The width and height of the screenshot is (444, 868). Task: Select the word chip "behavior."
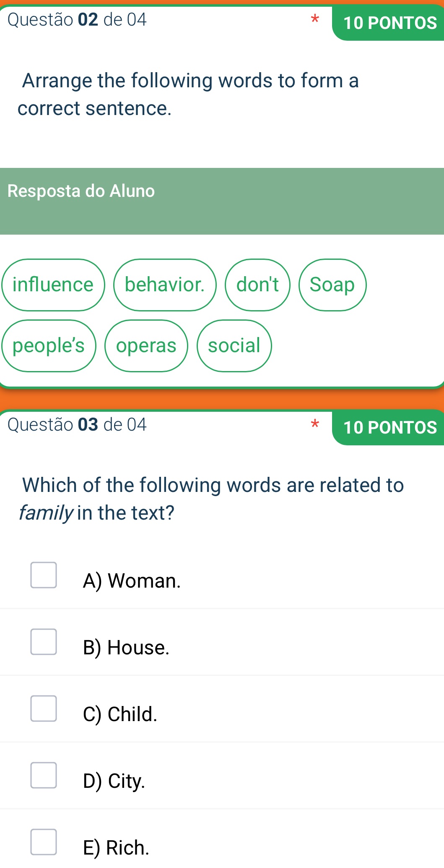coord(165,284)
